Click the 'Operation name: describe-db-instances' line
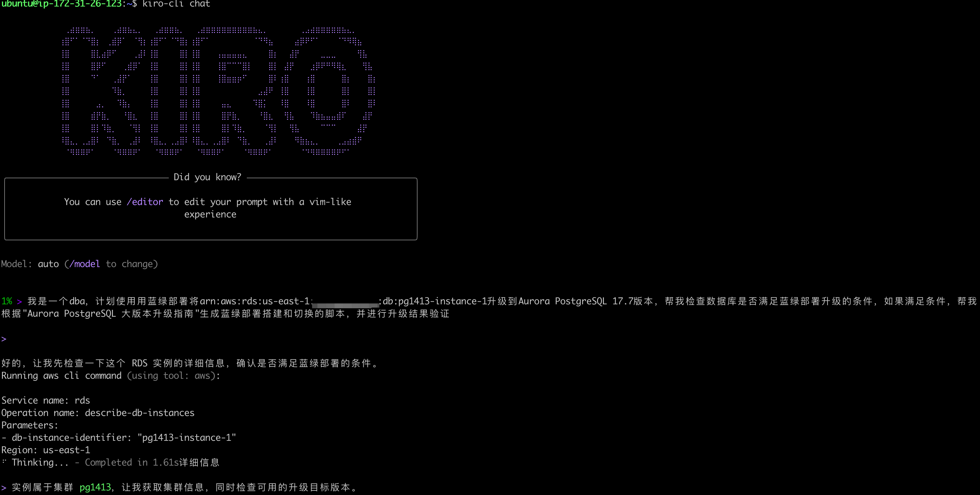The height and width of the screenshot is (495, 980). pos(98,413)
